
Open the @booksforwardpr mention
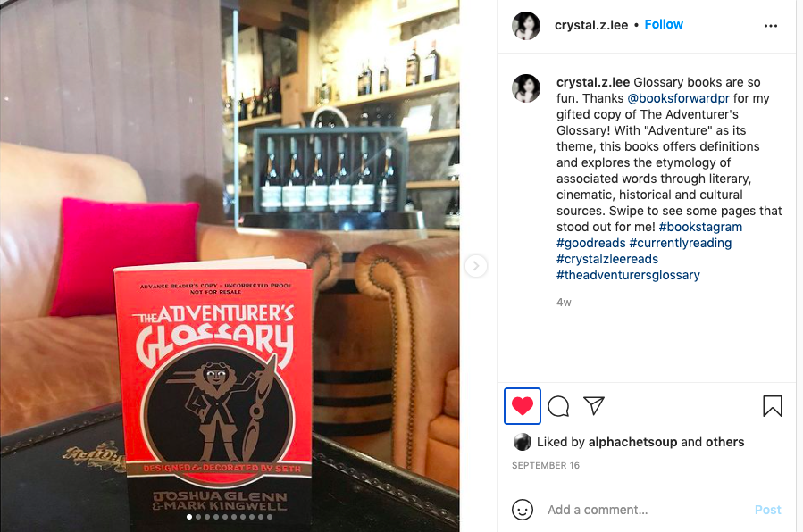(x=678, y=98)
